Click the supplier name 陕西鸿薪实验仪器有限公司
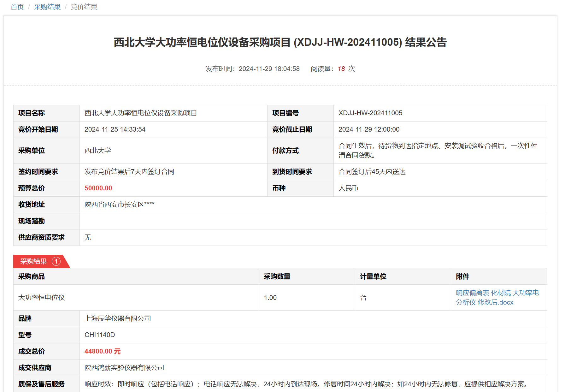The width and height of the screenshot is (565, 392). 124,368
